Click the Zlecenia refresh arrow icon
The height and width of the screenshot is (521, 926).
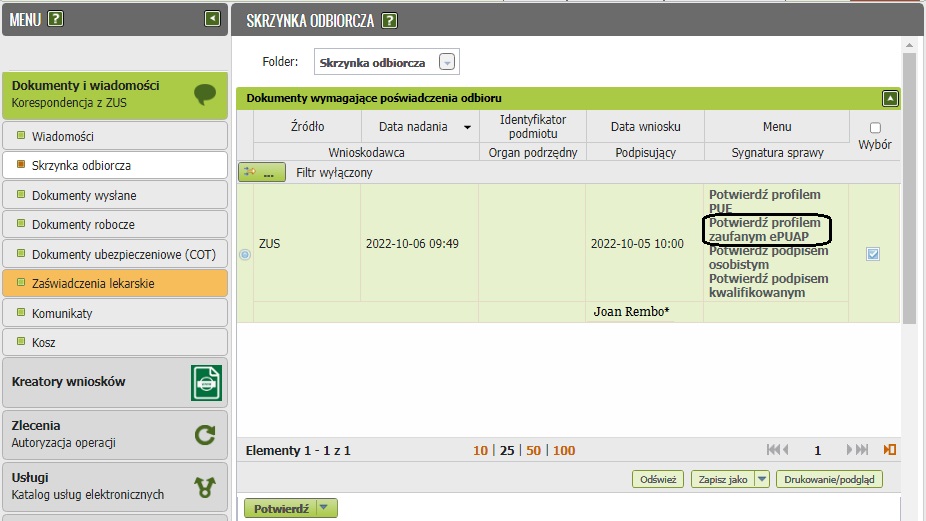(x=205, y=434)
